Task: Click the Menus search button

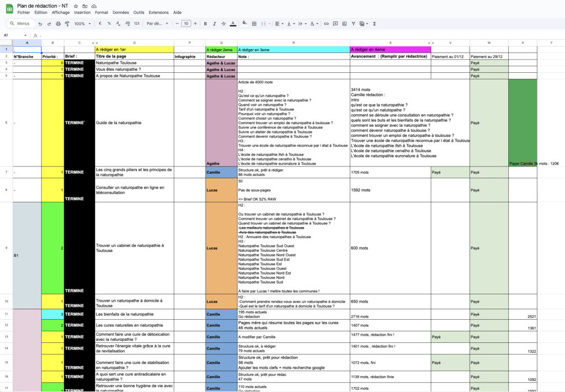Action: point(20,24)
